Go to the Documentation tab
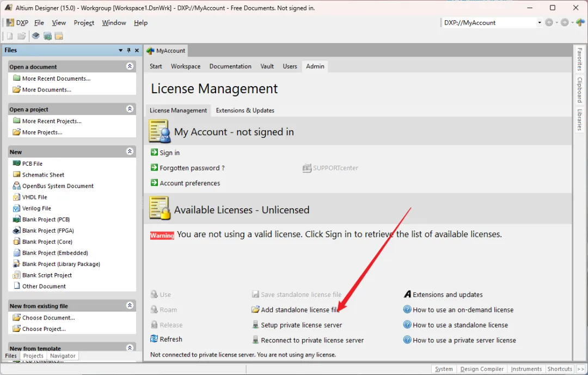This screenshot has width=588, height=375. [230, 66]
